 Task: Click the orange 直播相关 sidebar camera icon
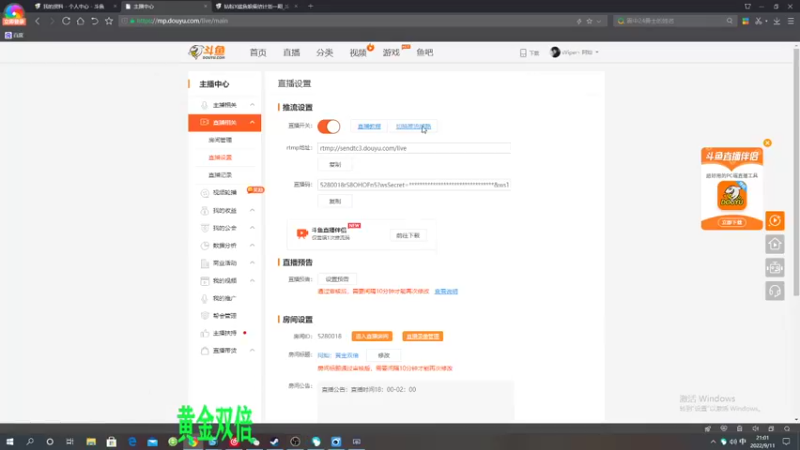tap(205, 122)
